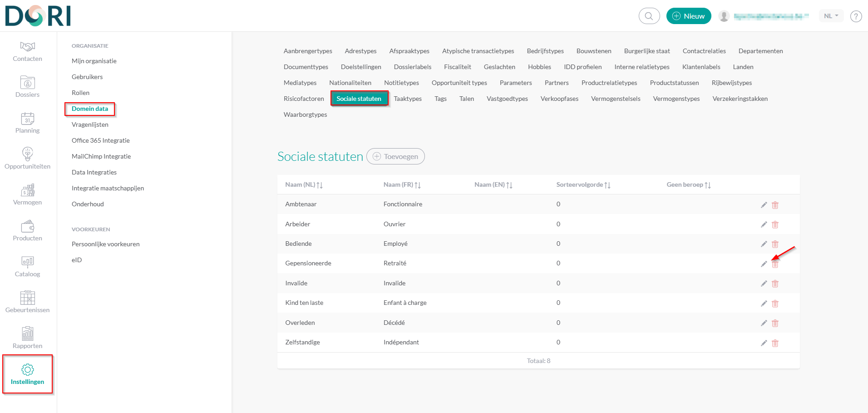The height and width of the screenshot is (413, 868).
Task: Click the help question mark icon
Action: (856, 16)
